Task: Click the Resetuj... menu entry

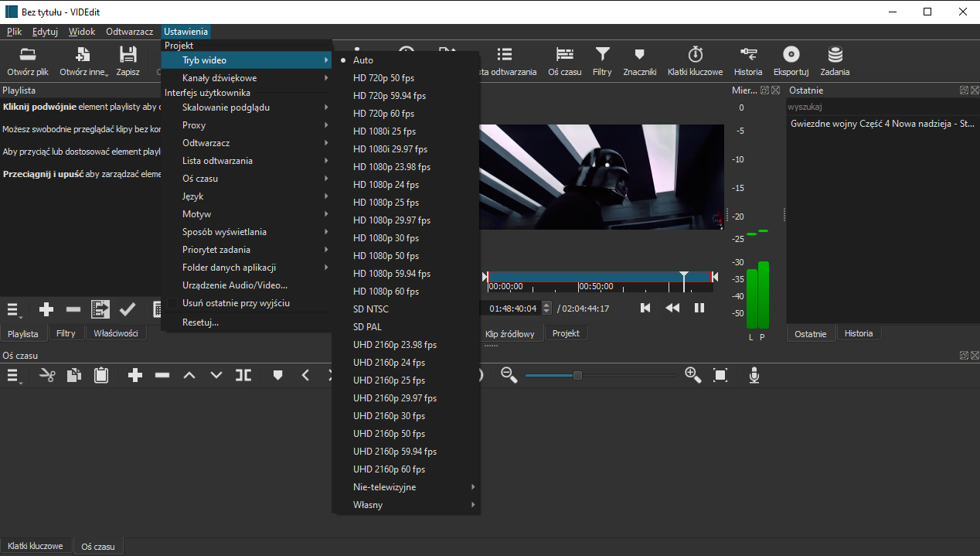Action: coord(246,322)
